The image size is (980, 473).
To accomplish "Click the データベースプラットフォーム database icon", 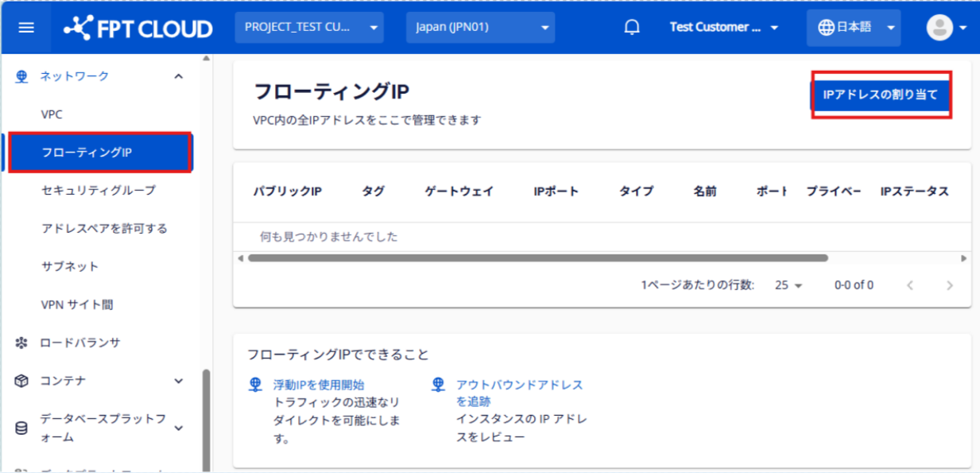I will tap(21, 428).
